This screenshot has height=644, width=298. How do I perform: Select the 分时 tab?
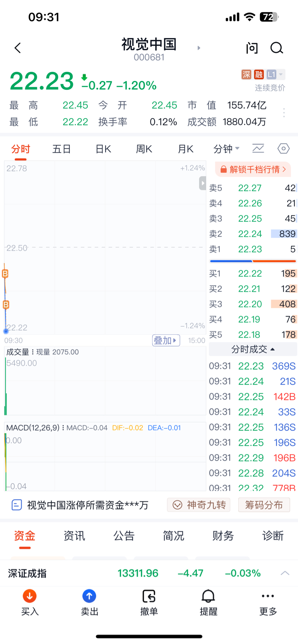[21, 149]
